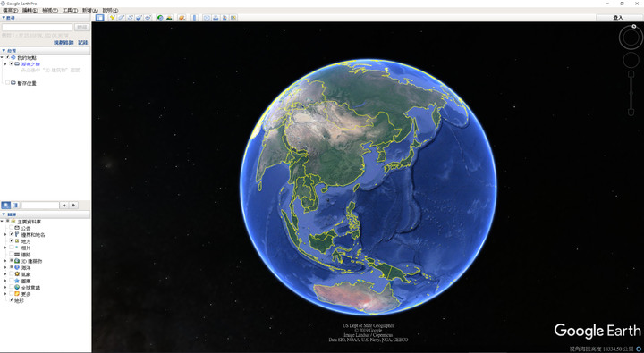Expand the 觀光之旅 folder node

(x=5, y=64)
